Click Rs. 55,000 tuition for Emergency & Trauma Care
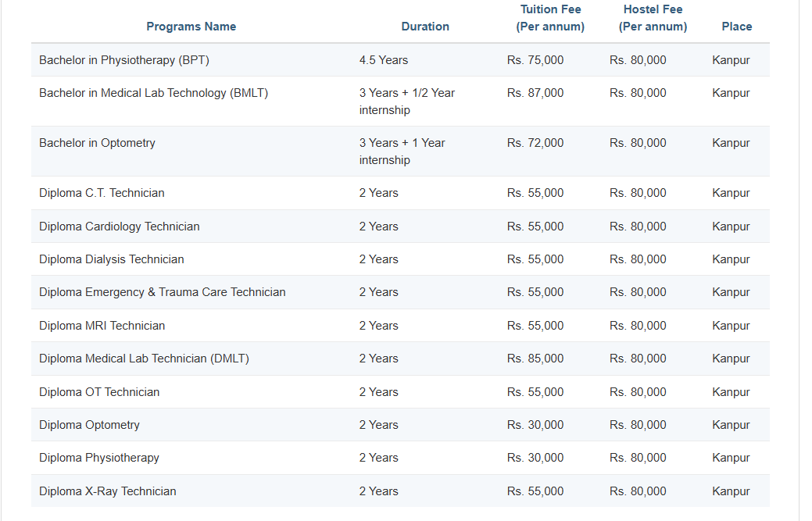The image size is (812, 521). pyautogui.click(x=535, y=292)
